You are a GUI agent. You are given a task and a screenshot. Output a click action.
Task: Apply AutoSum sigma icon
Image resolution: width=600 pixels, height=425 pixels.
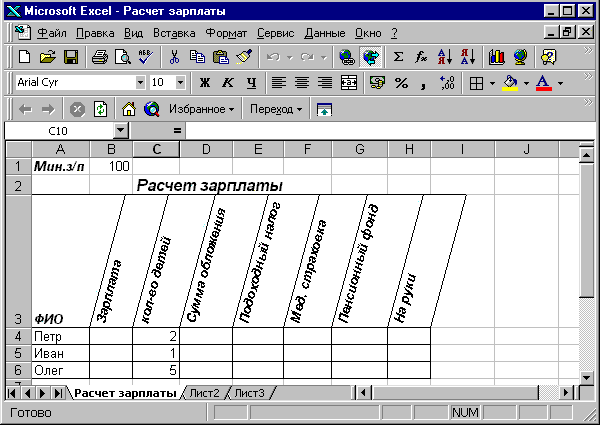[x=398, y=57]
